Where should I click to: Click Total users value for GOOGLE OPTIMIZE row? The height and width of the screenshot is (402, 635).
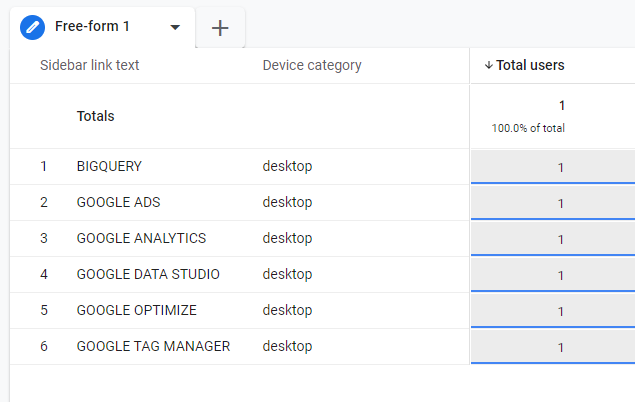(x=560, y=312)
